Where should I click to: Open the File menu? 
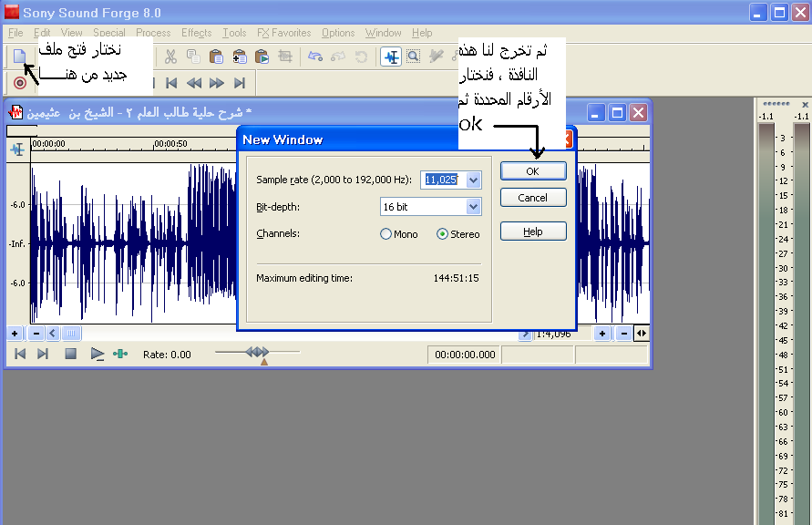point(15,33)
